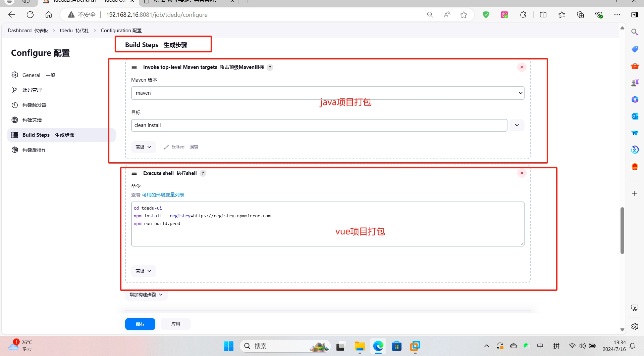Open browser settings and more menu
This screenshot has width=644, height=356.
(x=617, y=15)
